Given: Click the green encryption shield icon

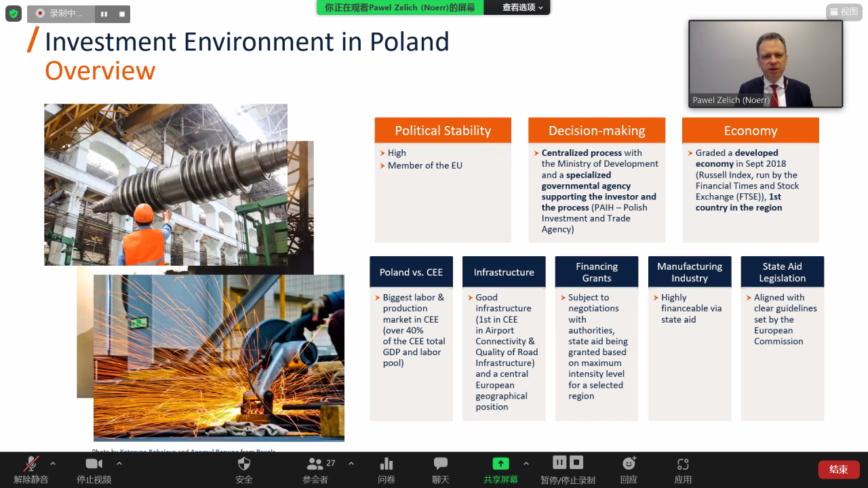Looking at the screenshot, I should (x=14, y=14).
